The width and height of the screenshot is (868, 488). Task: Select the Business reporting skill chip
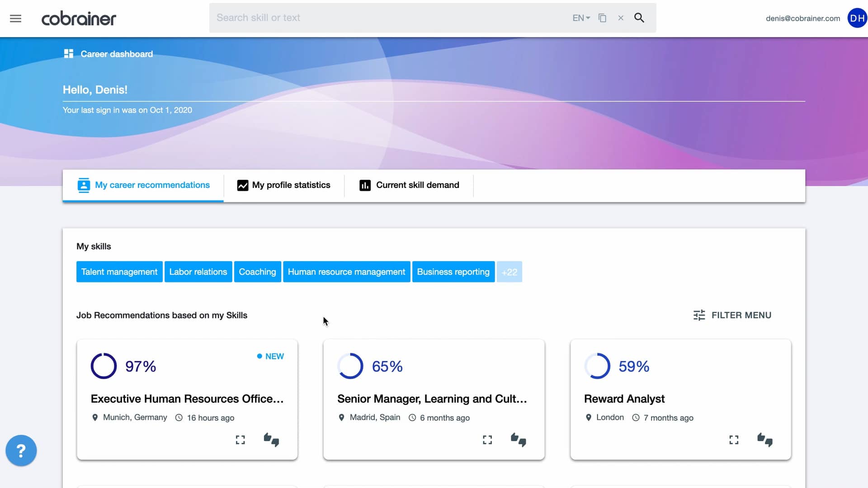pyautogui.click(x=453, y=272)
